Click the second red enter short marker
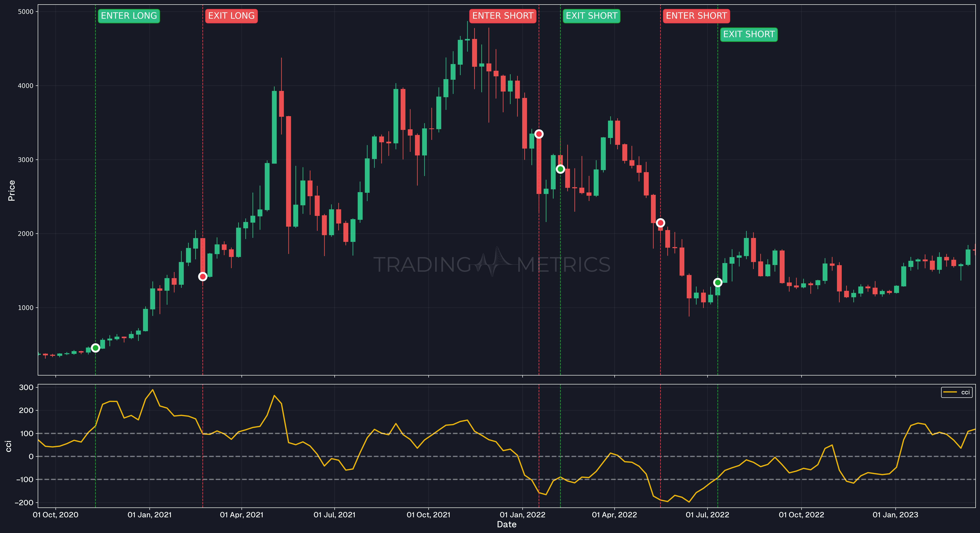The image size is (980, 533). [660, 223]
